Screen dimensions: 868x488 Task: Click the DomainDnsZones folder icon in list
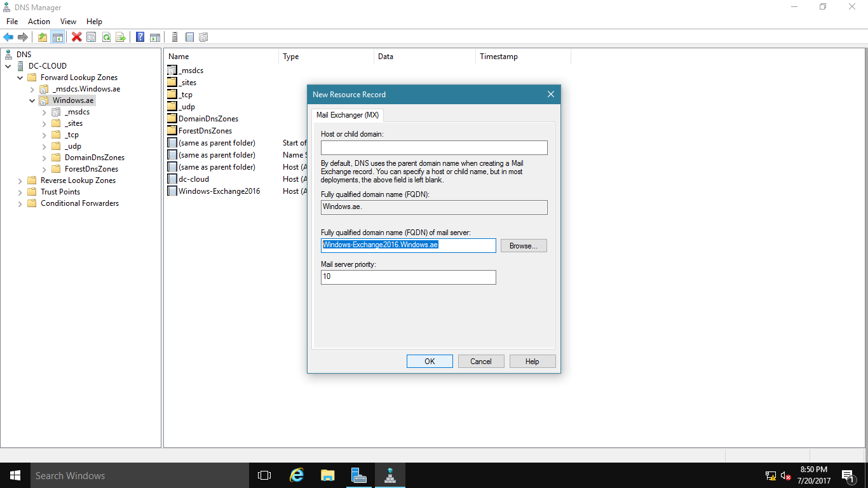[172, 119]
